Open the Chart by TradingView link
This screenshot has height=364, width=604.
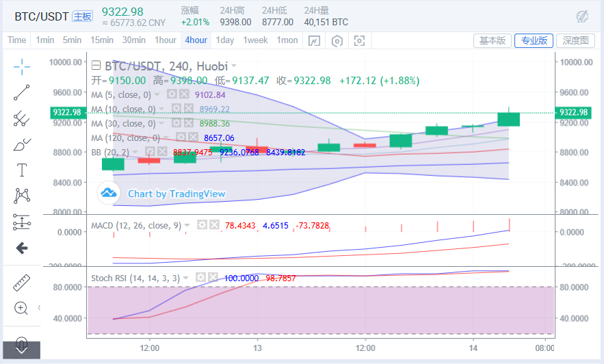pyautogui.click(x=176, y=194)
